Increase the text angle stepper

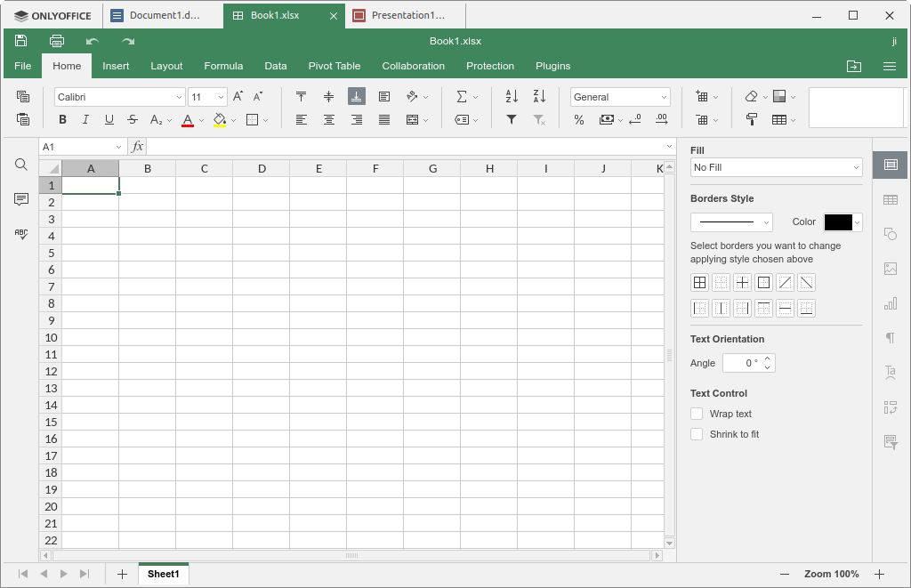click(769, 358)
